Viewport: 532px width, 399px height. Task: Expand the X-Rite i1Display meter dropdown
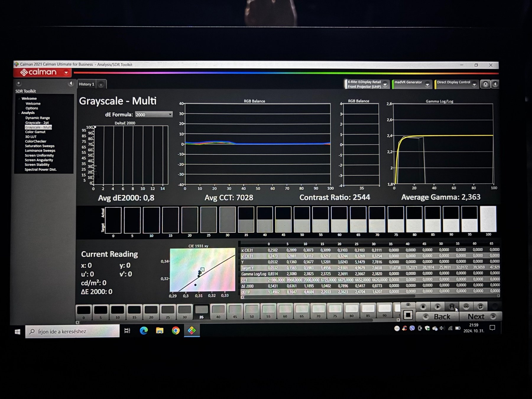(385, 85)
